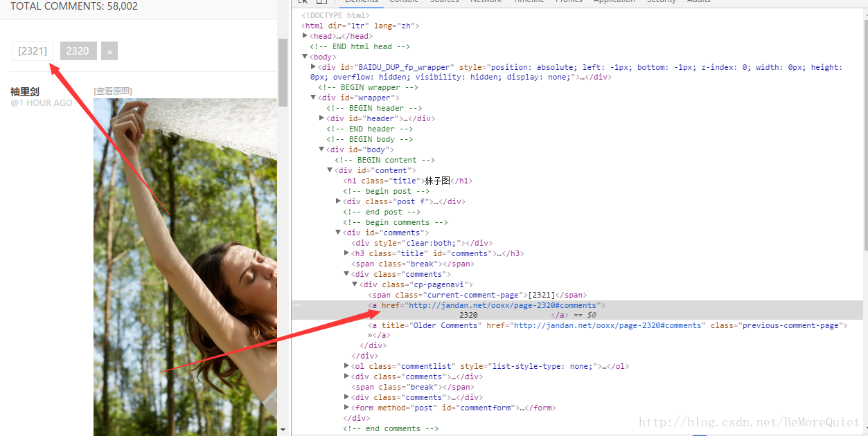Go to older comments with » button
This screenshot has height=436, width=868.
point(109,51)
